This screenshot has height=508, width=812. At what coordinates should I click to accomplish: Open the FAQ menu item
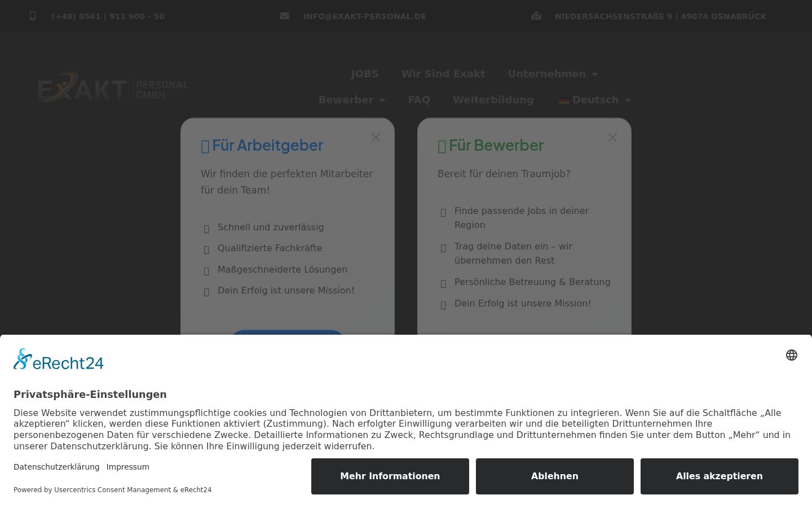(419, 100)
